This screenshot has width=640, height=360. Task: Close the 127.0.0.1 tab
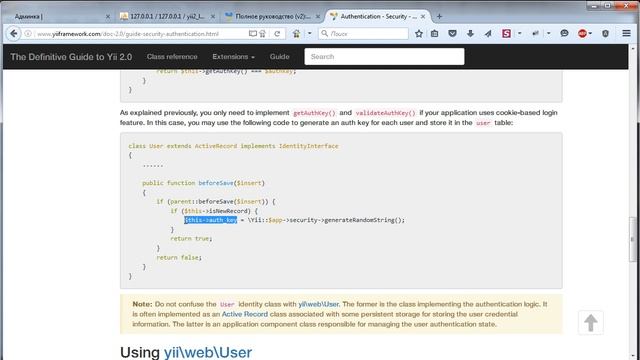213,17
